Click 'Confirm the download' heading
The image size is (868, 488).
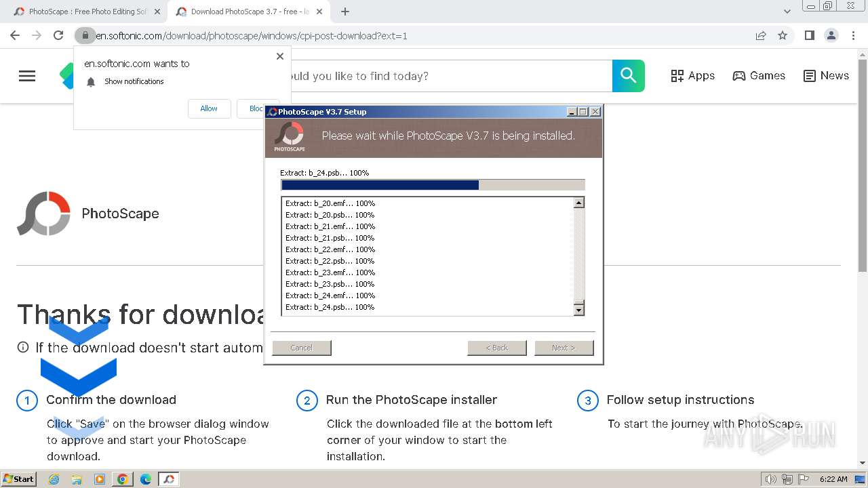(111, 400)
